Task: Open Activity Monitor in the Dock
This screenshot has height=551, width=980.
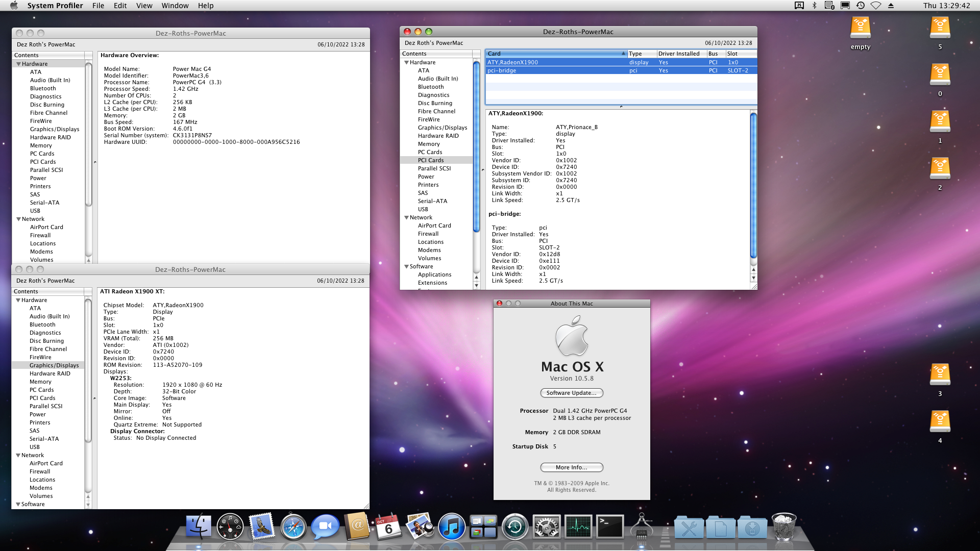Action: 578,527
